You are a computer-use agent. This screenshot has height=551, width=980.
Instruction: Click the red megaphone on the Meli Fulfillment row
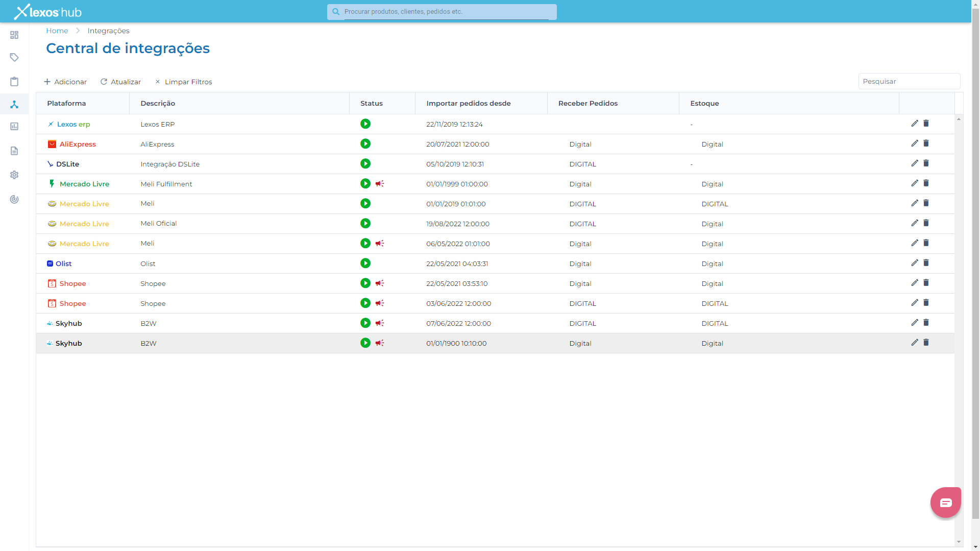380,183
